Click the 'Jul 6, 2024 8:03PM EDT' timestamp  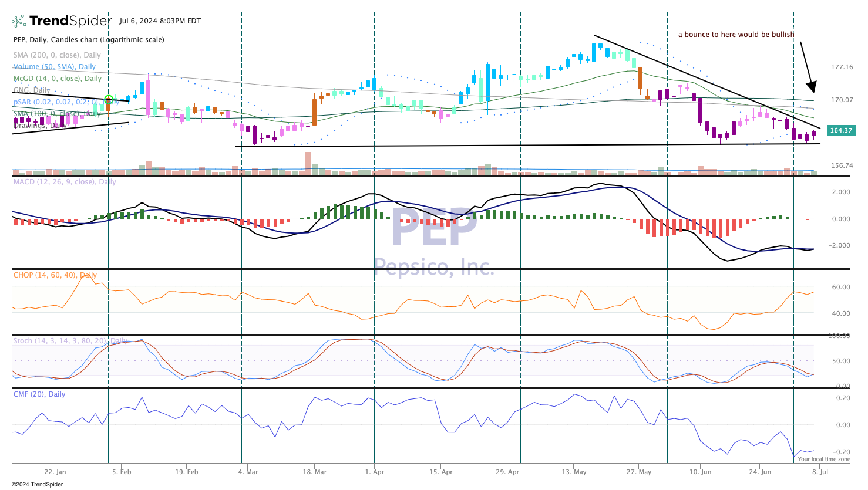160,21
